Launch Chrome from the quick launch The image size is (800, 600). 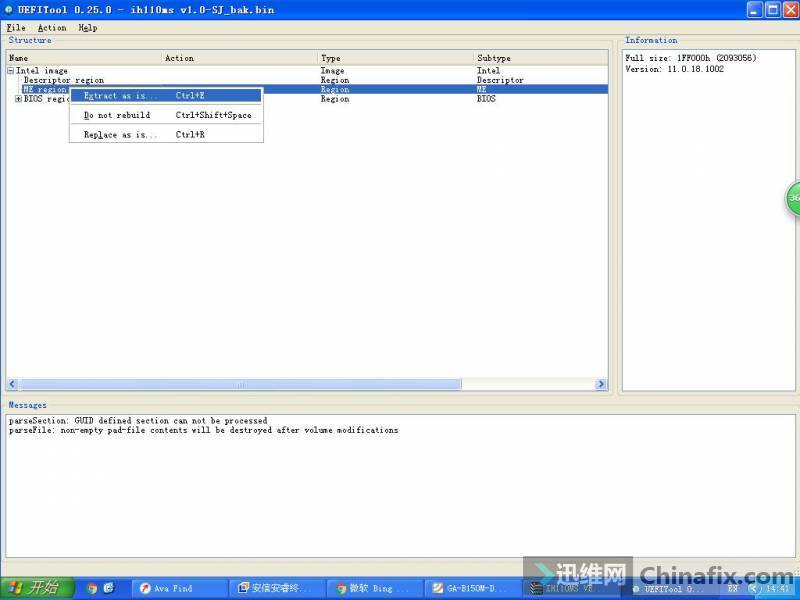(92, 588)
